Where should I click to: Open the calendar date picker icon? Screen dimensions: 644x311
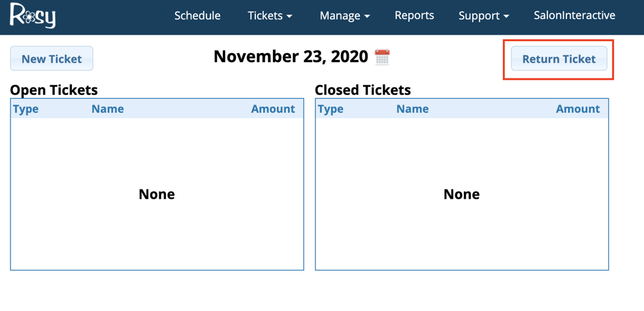(x=382, y=57)
